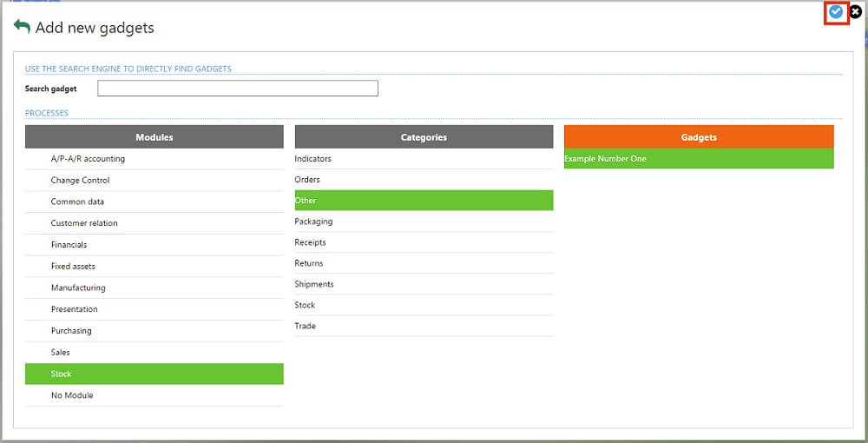Select Financials in the Modules list
868x443 pixels.
click(69, 245)
